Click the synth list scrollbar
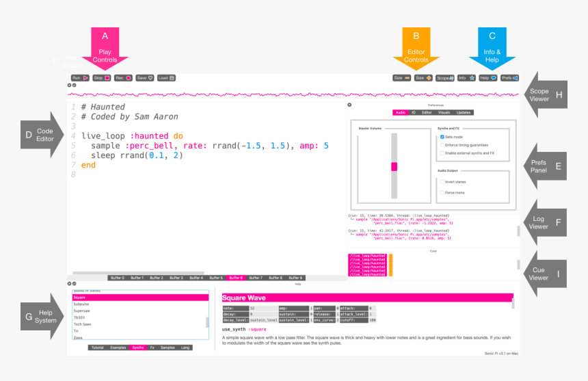Screen dimensions: 588x381 (207, 322)
